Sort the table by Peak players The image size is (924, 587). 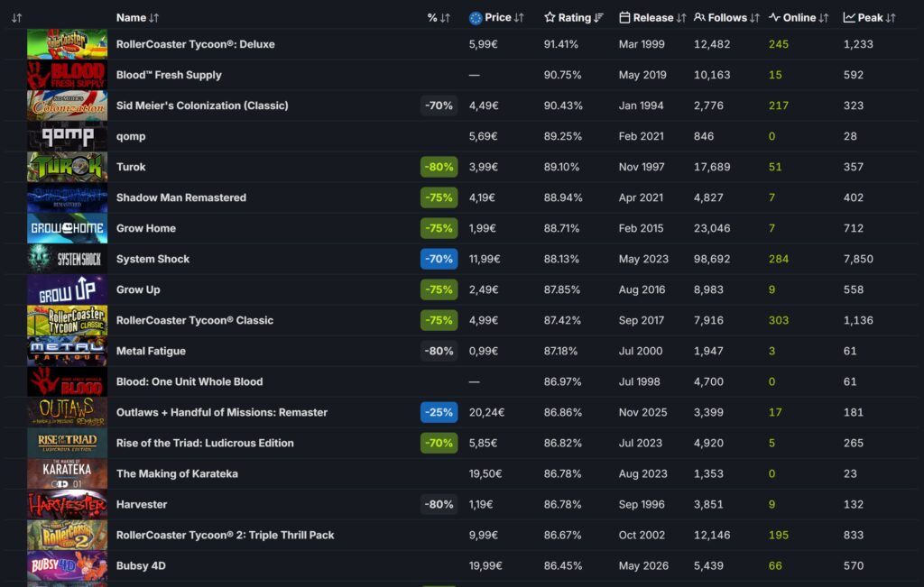coord(869,18)
